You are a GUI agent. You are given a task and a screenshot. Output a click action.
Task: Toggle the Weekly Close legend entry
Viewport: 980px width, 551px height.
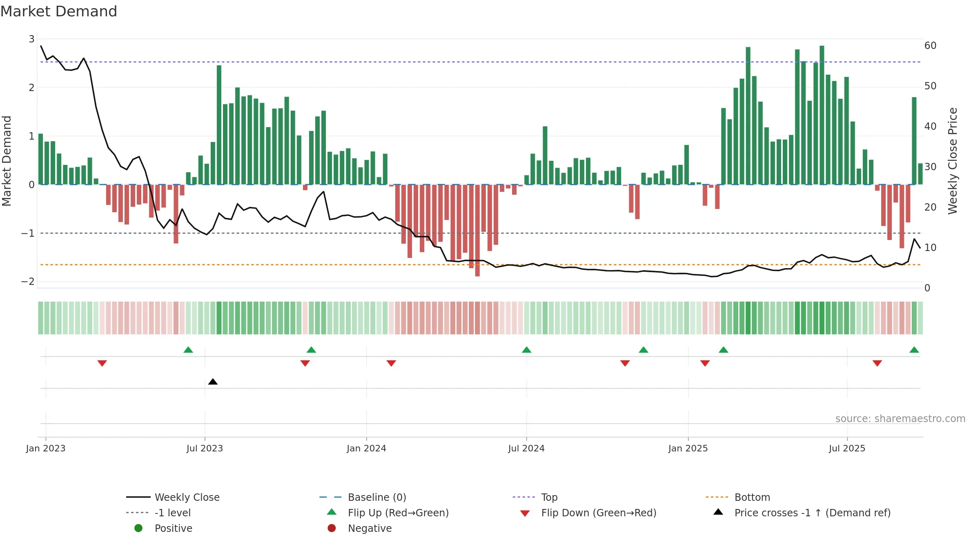tap(173, 497)
